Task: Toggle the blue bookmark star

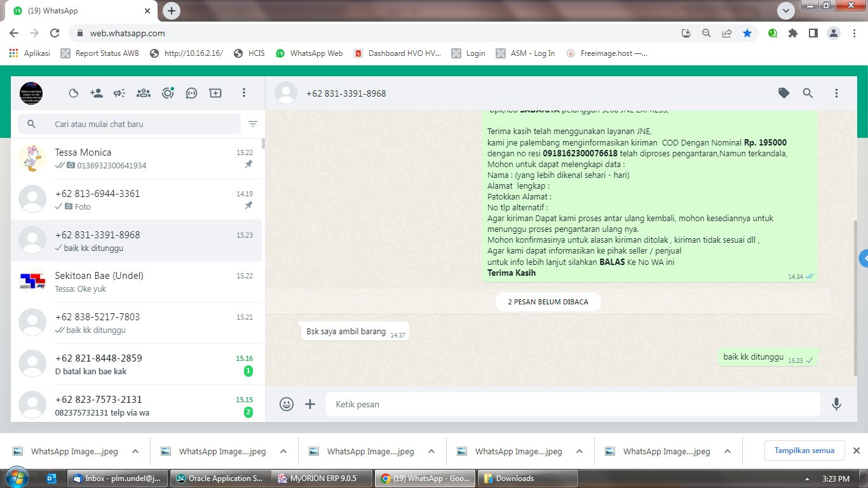Action: (x=747, y=33)
